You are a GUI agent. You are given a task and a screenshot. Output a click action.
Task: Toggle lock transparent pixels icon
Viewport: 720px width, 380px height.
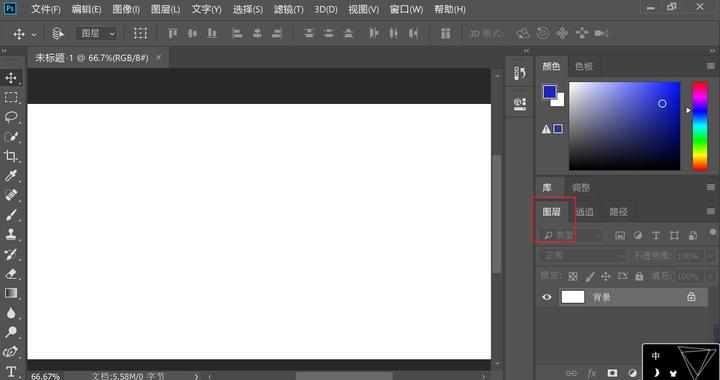pyautogui.click(x=573, y=276)
